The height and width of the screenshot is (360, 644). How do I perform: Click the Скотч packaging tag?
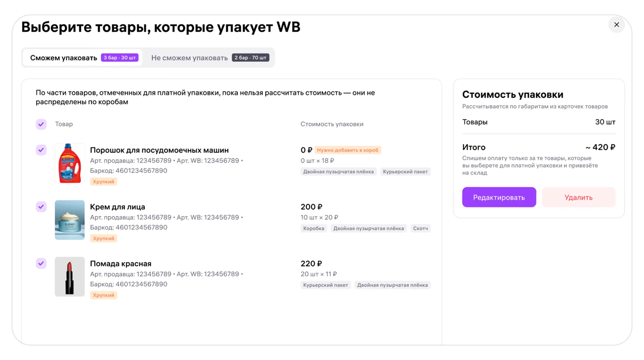[x=420, y=228]
